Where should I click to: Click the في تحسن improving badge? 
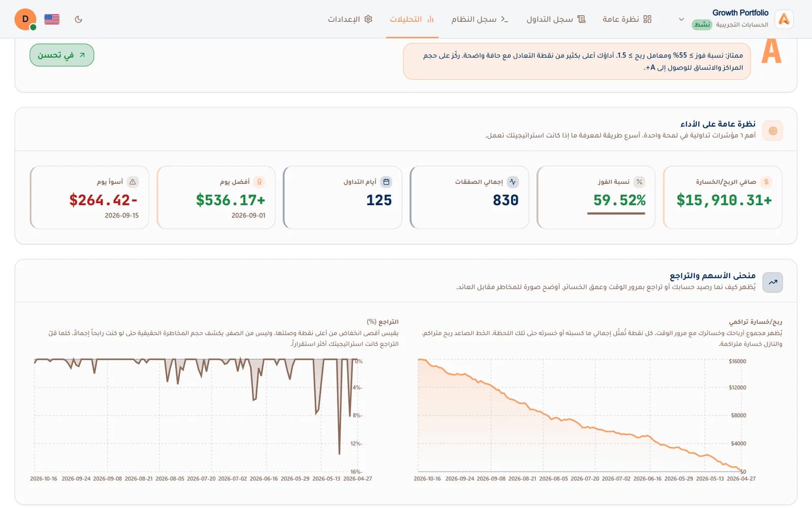pyautogui.click(x=62, y=55)
